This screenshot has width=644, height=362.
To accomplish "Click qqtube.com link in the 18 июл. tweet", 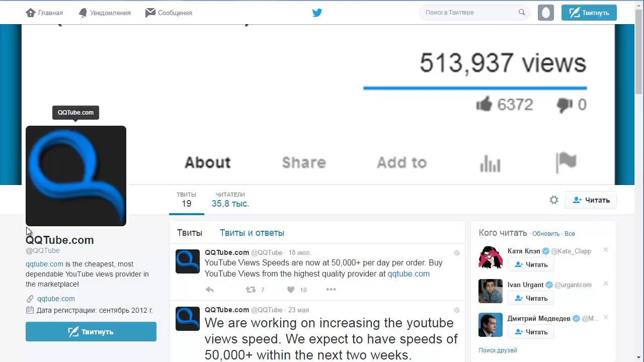I will click(x=409, y=274).
